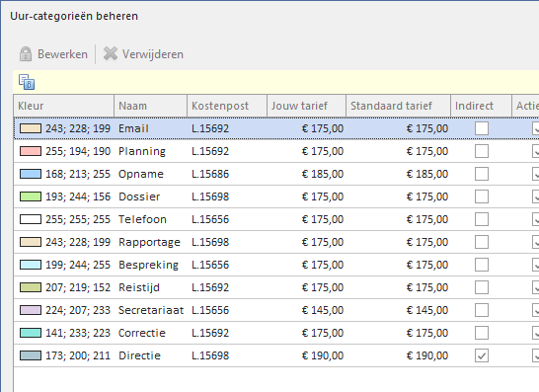Click Jouw tarief € 145,00 for Secretariaat
The width and height of the screenshot is (539, 392).
[323, 310]
